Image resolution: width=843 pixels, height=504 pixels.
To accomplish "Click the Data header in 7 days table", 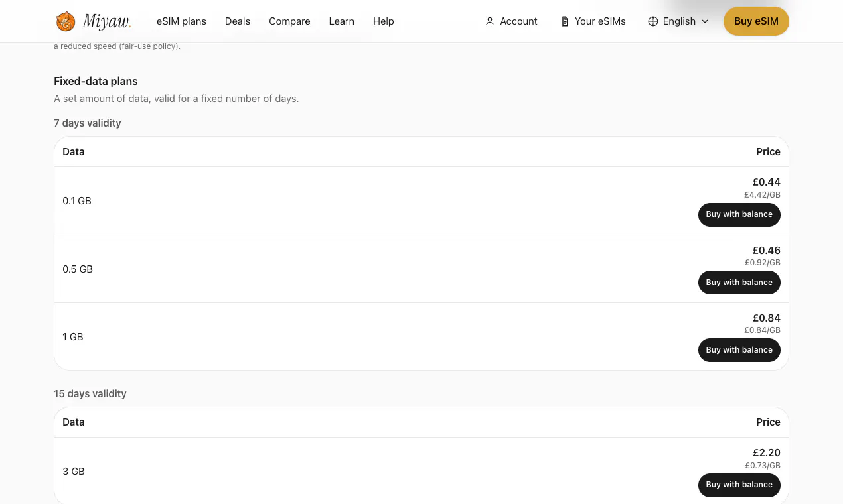I will tap(74, 152).
